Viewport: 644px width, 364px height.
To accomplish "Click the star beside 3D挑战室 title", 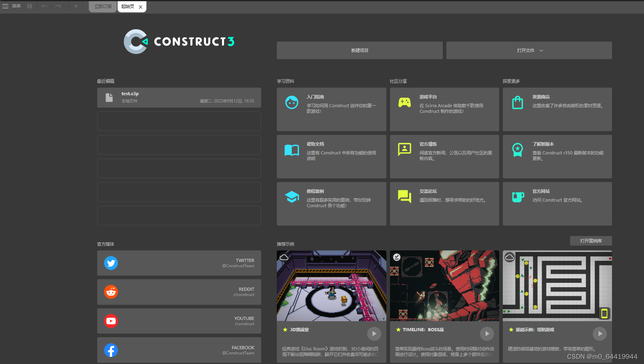I will 285,330.
